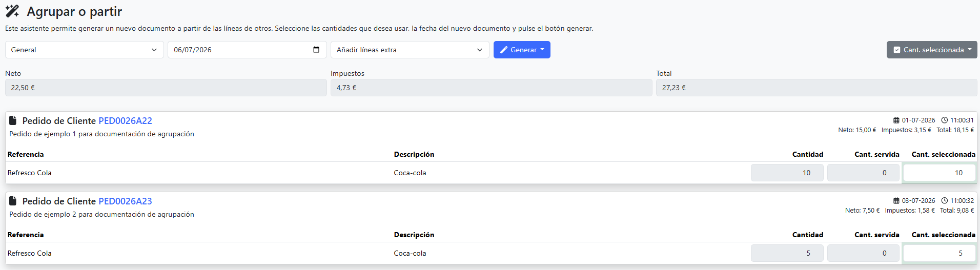Image resolution: width=980 pixels, height=270 pixels.
Task: Click the Total field showing 27,23 €
Action: [816, 88]
